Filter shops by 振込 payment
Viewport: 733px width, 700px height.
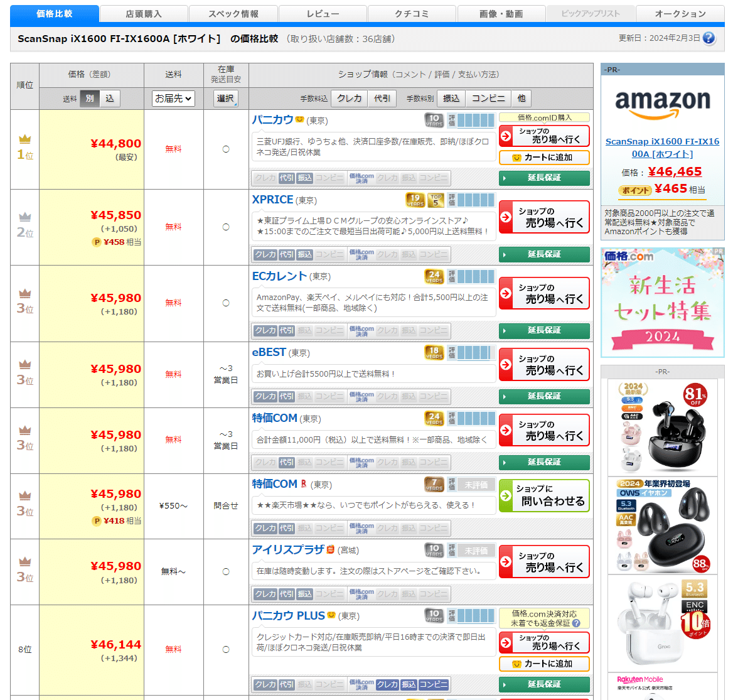451,99
